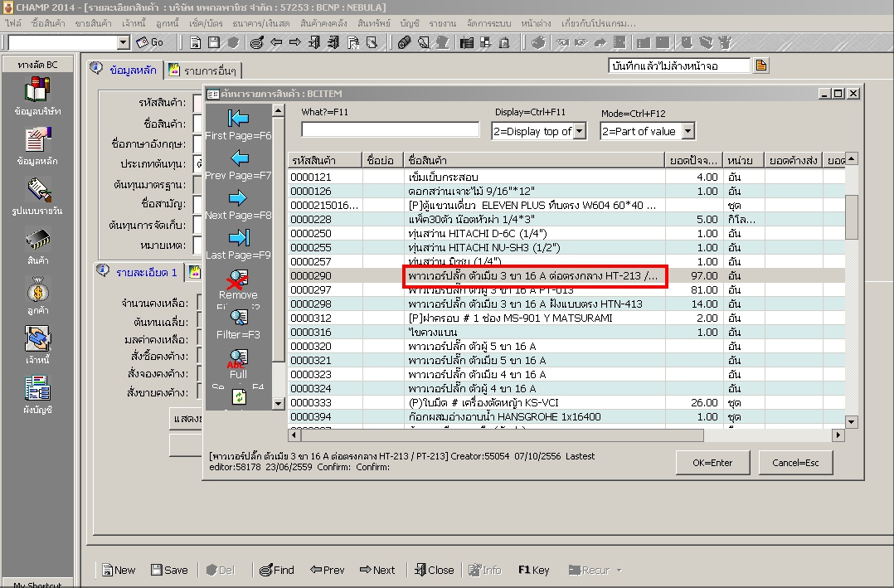Click New at bottom toolbar
The image size is (894, 588).
[118, 570]
